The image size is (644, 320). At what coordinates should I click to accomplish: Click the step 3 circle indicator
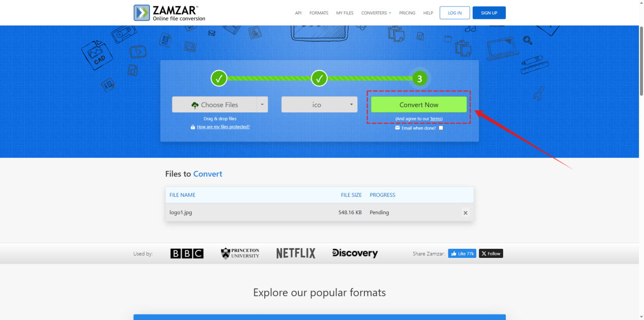point(419,78)
